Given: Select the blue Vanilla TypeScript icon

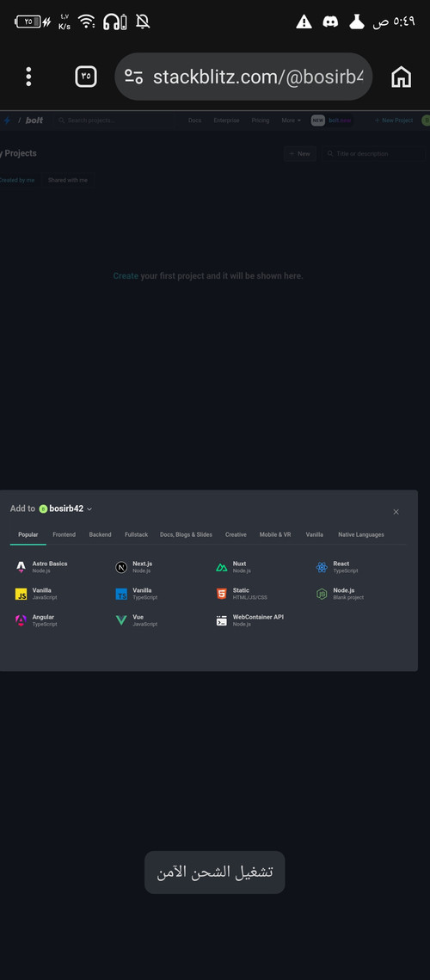Looking at the screenshot, I should (x=121, y=594).
